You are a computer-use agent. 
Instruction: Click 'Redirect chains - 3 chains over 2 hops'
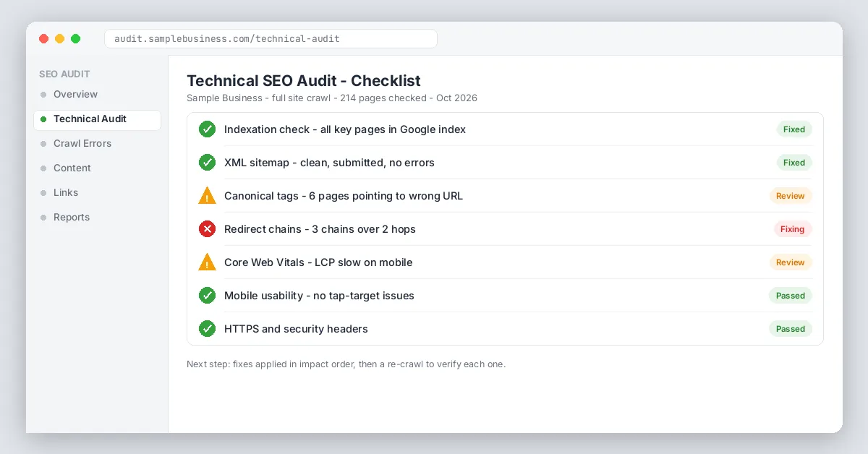[320, 229]
